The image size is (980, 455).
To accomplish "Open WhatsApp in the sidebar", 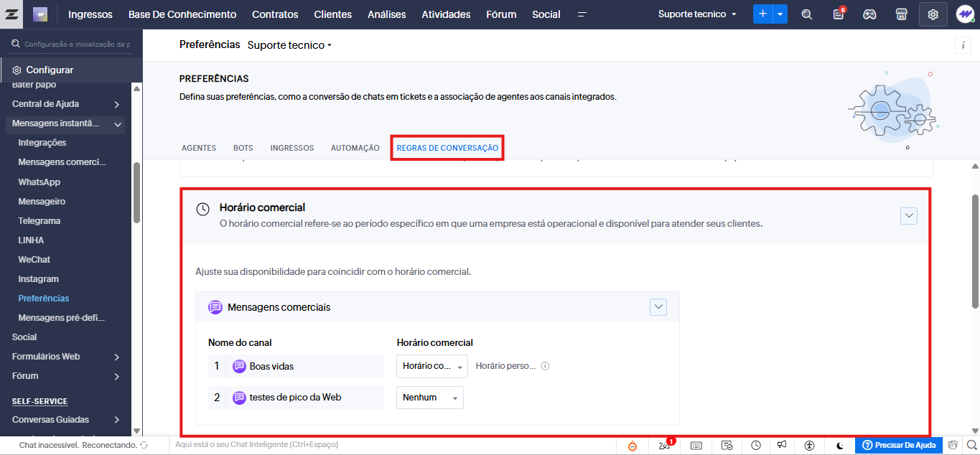I will coord(39,182).
